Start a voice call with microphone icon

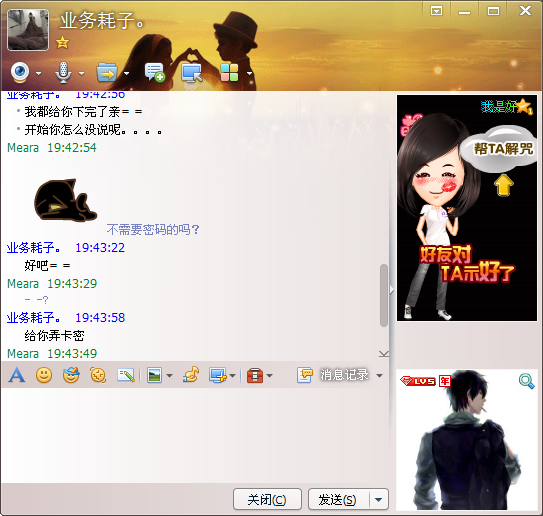(63, 72)
